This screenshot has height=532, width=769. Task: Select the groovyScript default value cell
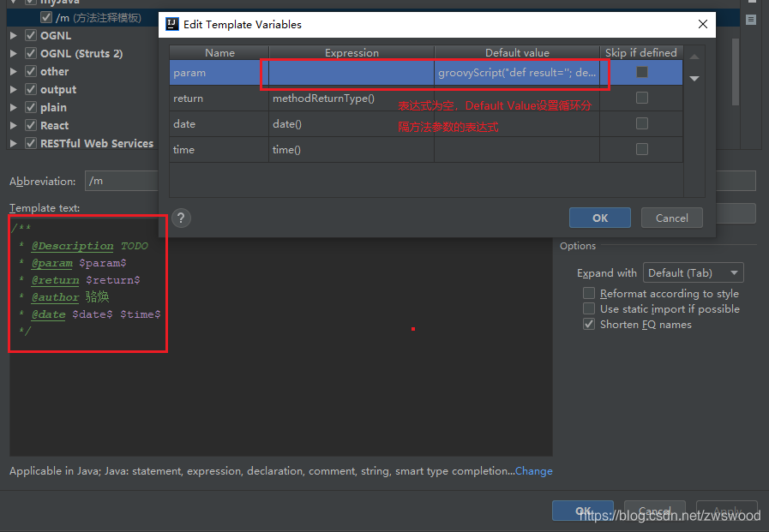(x=517, y=73)
